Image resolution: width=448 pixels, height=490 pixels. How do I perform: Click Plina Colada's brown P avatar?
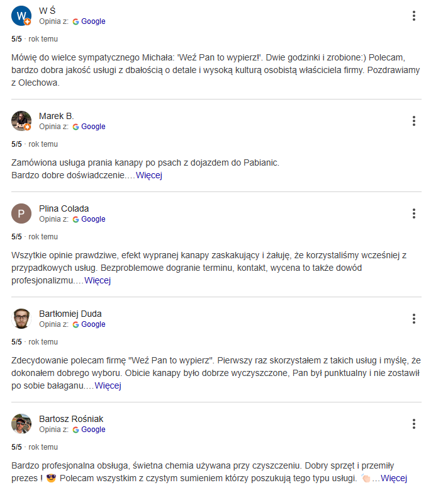tap(21, 214)
